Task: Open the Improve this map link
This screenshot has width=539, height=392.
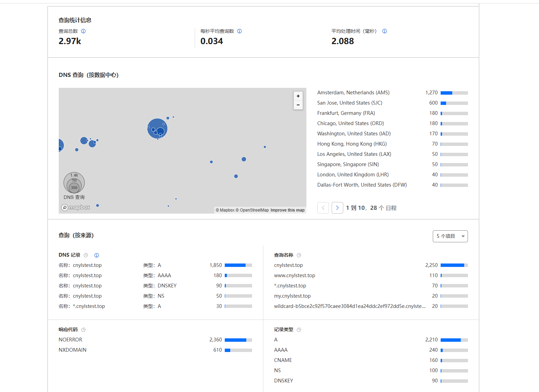Action: coord(287,210)
